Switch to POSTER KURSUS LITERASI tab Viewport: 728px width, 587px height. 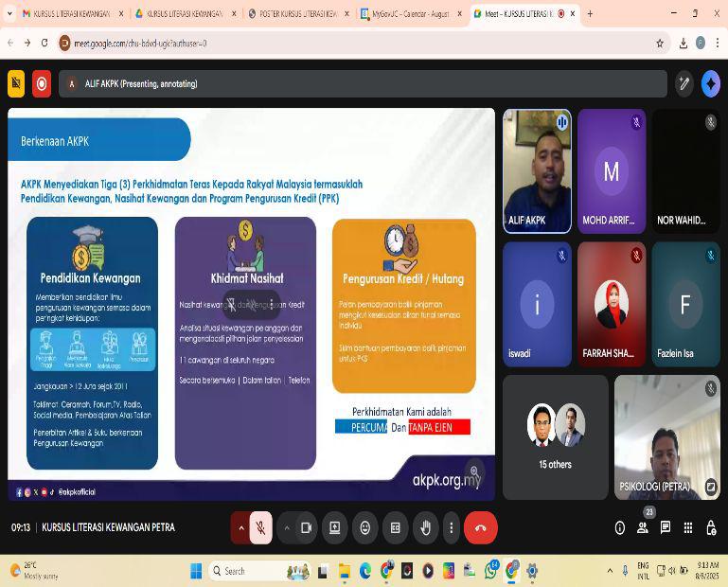(x=296, y=14)
